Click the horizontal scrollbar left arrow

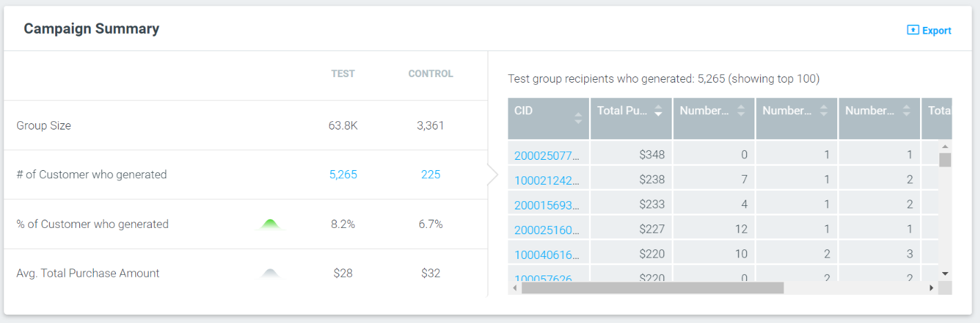[x=515, y=288]
